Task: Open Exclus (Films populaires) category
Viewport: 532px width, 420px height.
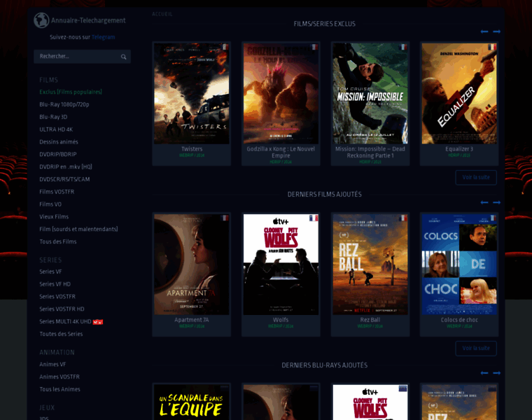Action: (x=71, y=92)
